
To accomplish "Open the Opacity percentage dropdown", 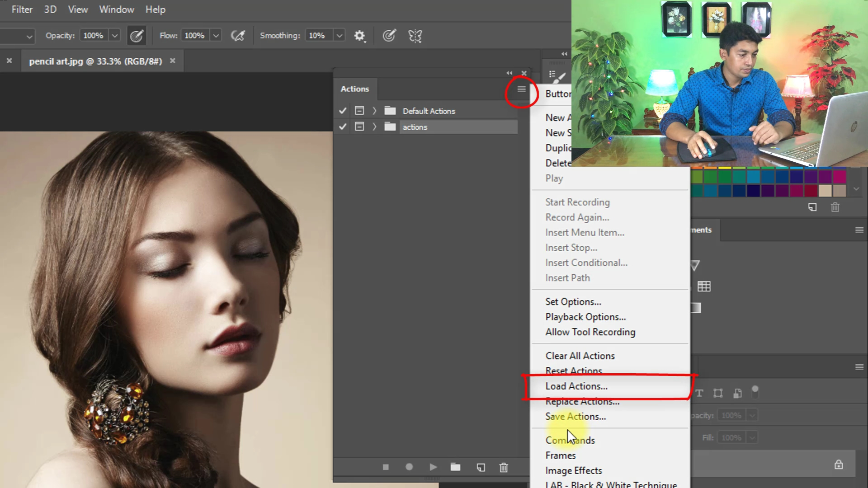I will 115,36.
